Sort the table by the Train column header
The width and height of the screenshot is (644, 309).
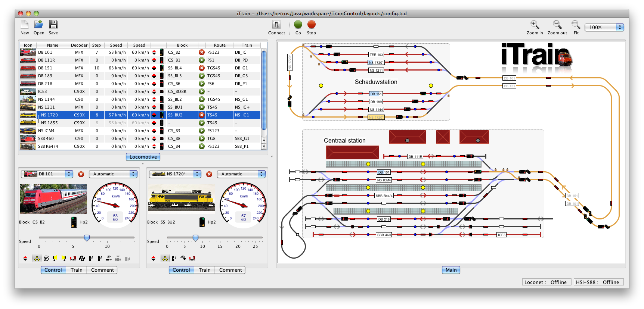tap(247, 45)
